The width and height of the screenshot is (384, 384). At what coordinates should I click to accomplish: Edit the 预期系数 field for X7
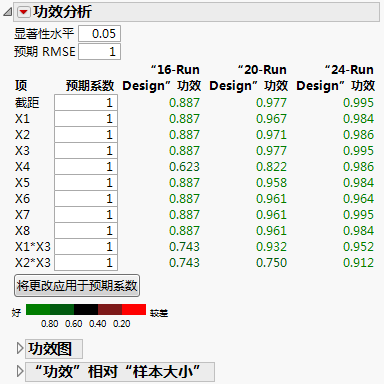click(x=86, y=215)
